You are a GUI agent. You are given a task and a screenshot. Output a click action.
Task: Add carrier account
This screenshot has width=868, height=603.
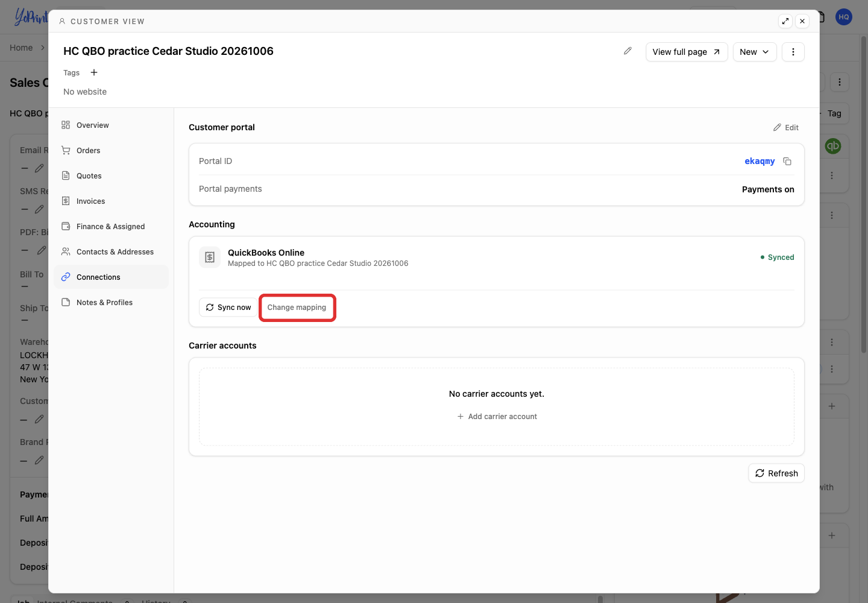tap(497, 417)
